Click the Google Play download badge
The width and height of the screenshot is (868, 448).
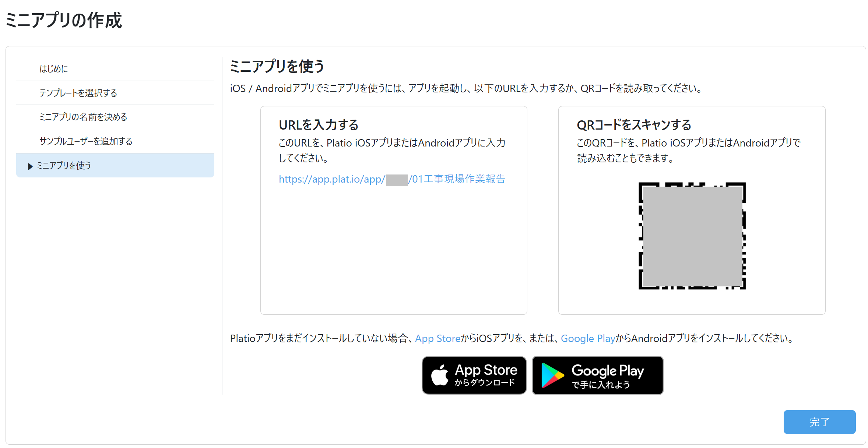(598, 375)
